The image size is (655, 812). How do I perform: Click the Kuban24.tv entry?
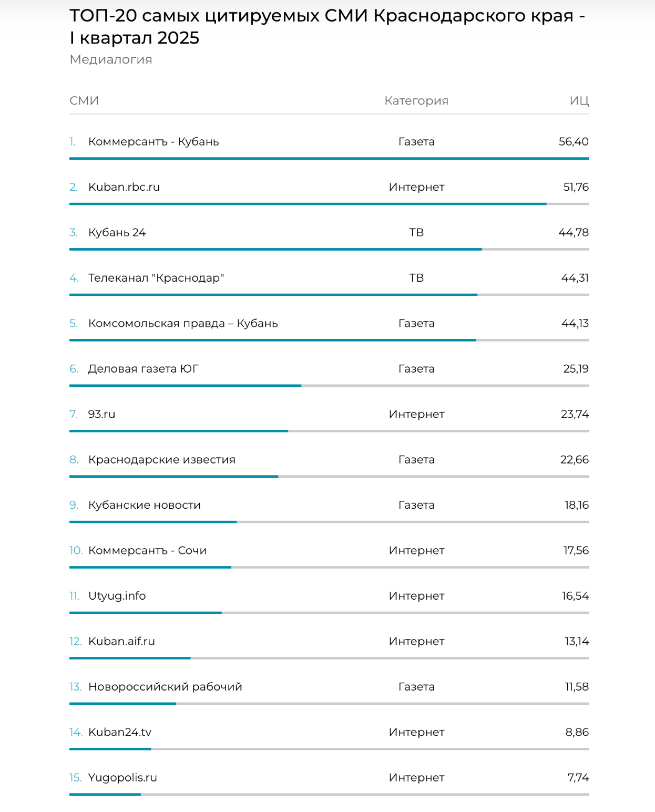[120, 732]
